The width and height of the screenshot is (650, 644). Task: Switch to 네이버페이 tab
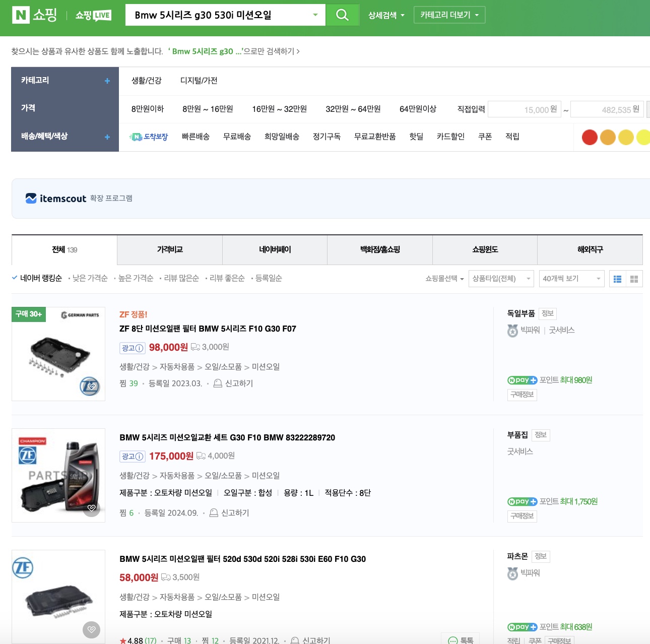pyautogui.click(x=275, y=249)
